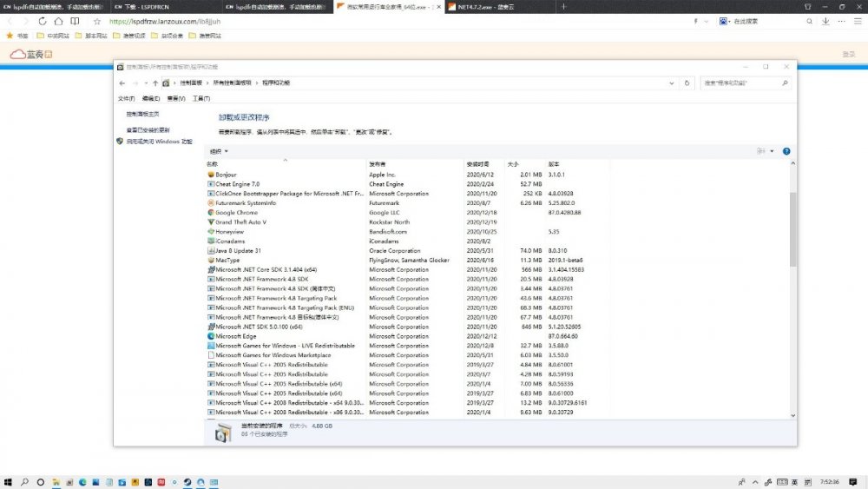
Task: Click the Microsoft Edge list icon
Action: tap(211, 336)
